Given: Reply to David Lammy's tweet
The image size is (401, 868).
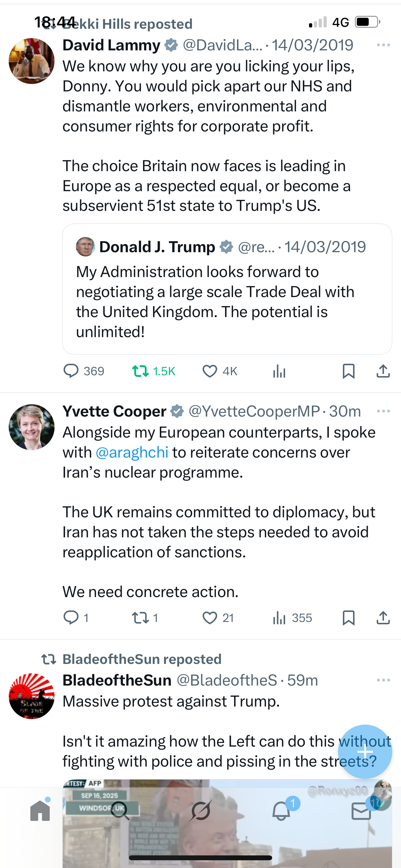Looking at the screenshot, I should (71, 371).
